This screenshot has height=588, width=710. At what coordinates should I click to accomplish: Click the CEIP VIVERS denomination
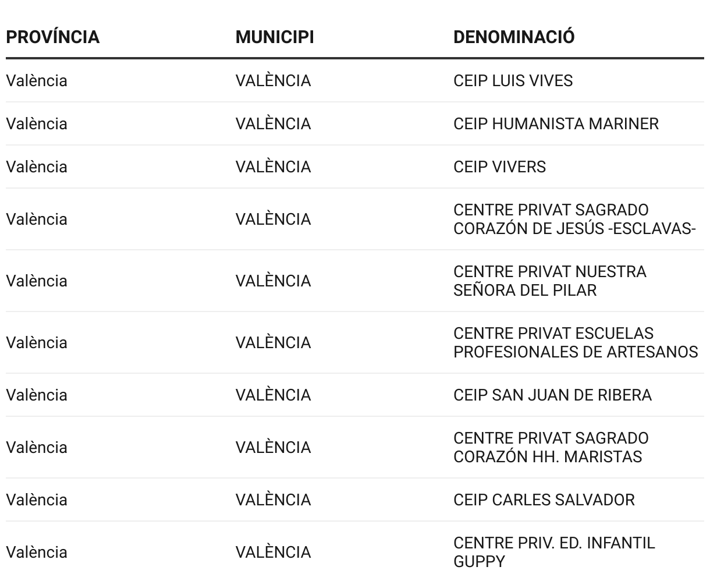pos(499,167)
